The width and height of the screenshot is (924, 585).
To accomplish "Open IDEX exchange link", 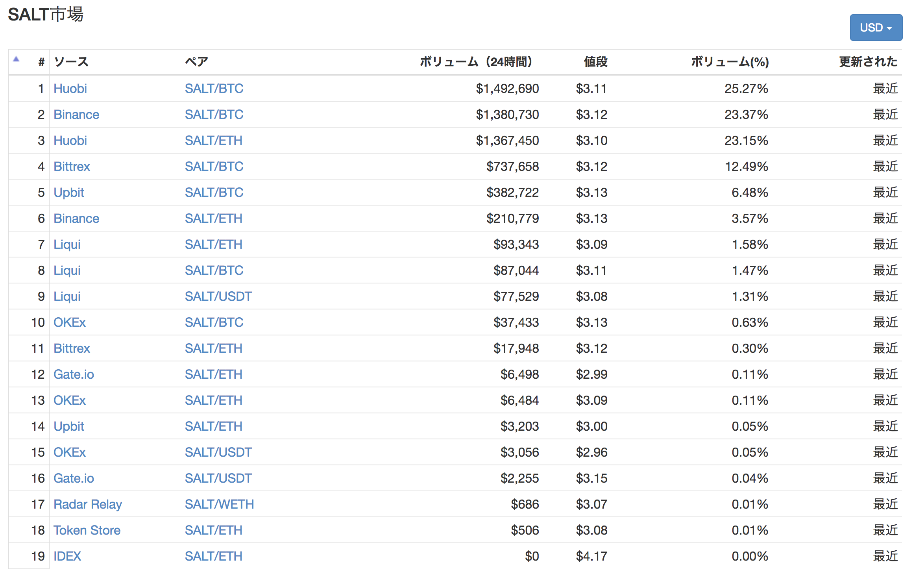I will [67, 556].
